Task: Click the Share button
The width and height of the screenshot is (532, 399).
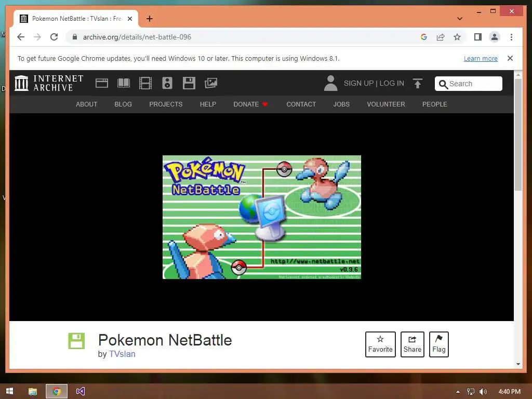Action: tap(412, 344)
